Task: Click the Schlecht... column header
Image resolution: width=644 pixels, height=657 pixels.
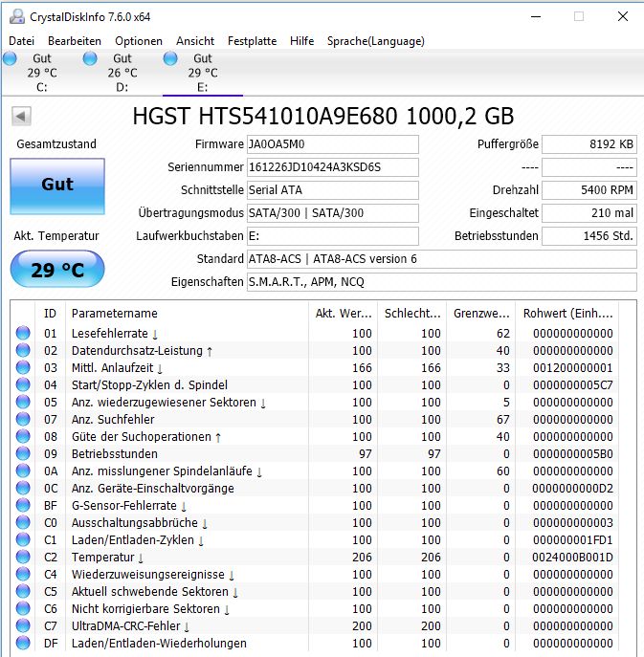Action: (412, 313)
